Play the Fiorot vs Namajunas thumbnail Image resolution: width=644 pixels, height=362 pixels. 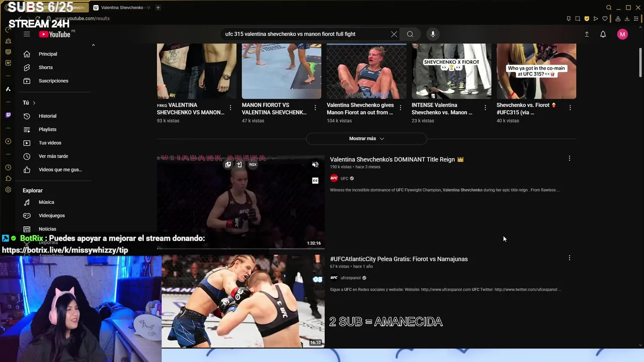[243, 301]
